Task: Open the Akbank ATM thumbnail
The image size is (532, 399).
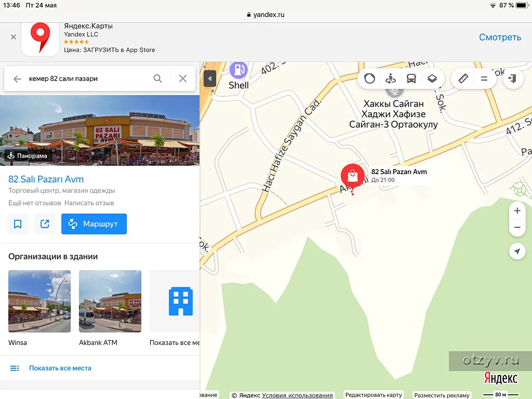Action: 110,301
